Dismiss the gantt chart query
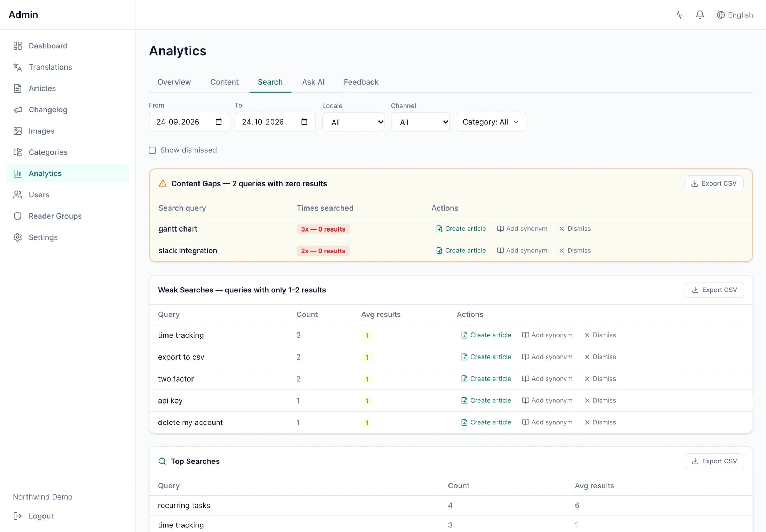The height and width of the screenshot is (532, 766). coord(574,229)
